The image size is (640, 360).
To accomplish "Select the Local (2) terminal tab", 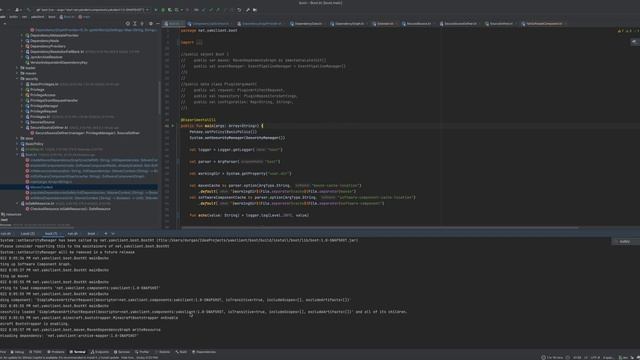I will click(28, 234).
